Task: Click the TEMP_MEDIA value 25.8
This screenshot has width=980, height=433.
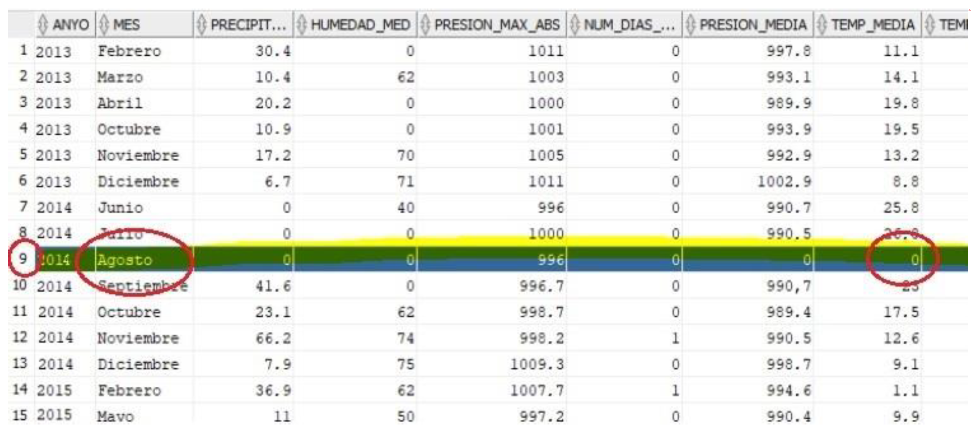Action: (x=901, y=207)
